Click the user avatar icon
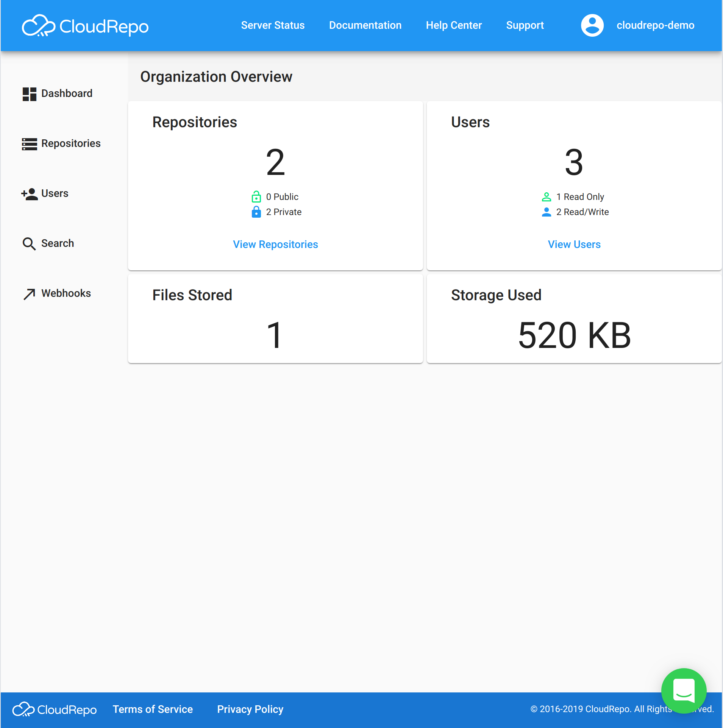The height and width of the screenshot is (728, 723). click(592, 25)
